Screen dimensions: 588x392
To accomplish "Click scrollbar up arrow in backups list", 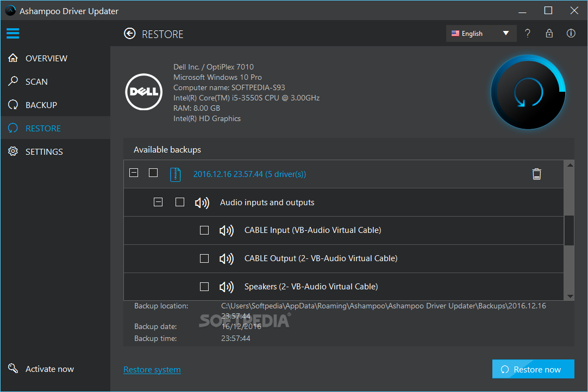I will 570,165.
